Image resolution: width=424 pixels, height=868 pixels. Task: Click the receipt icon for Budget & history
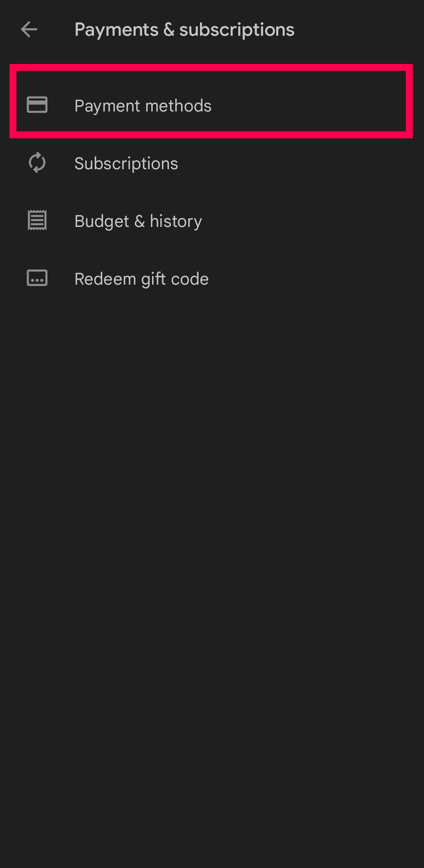(x=37, y=220)
